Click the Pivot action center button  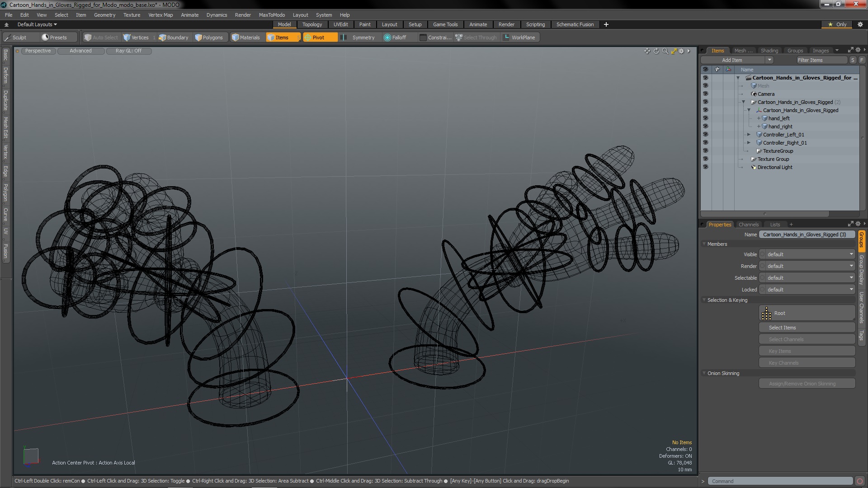[x=320, y=38]
